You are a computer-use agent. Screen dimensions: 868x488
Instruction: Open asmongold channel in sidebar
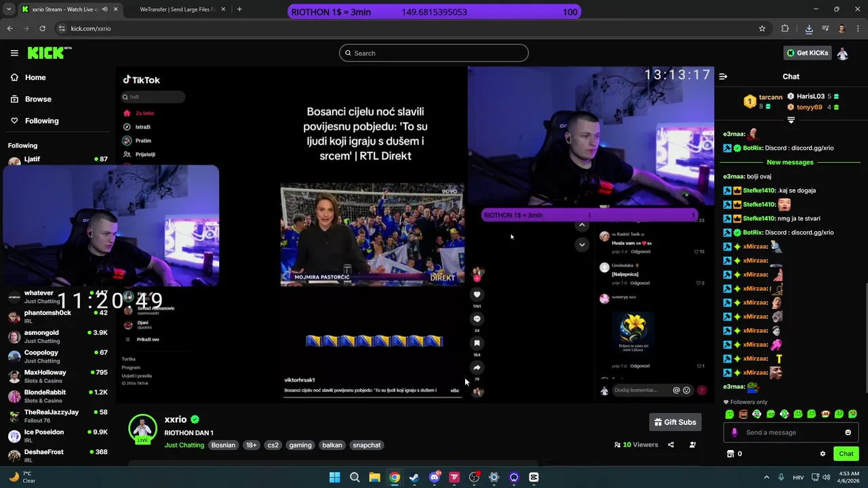pos(58,337)
